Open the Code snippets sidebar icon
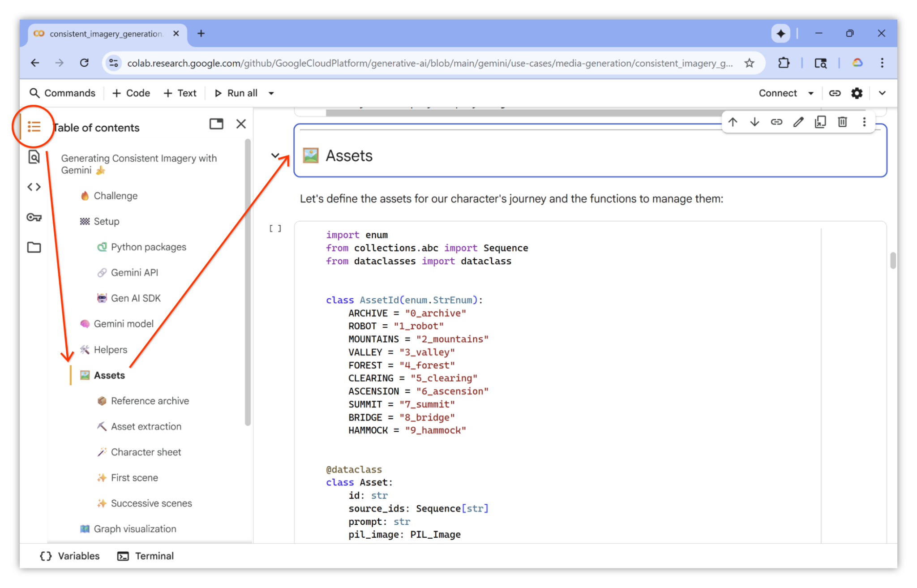The image size is (917, 588). (34, 187)
